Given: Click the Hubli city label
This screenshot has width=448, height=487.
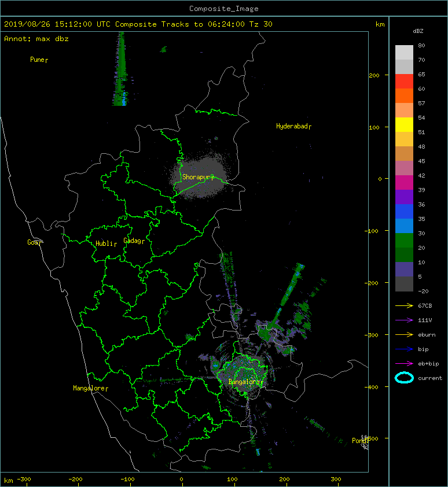Looking at the screenshot, I should [106, 244].
